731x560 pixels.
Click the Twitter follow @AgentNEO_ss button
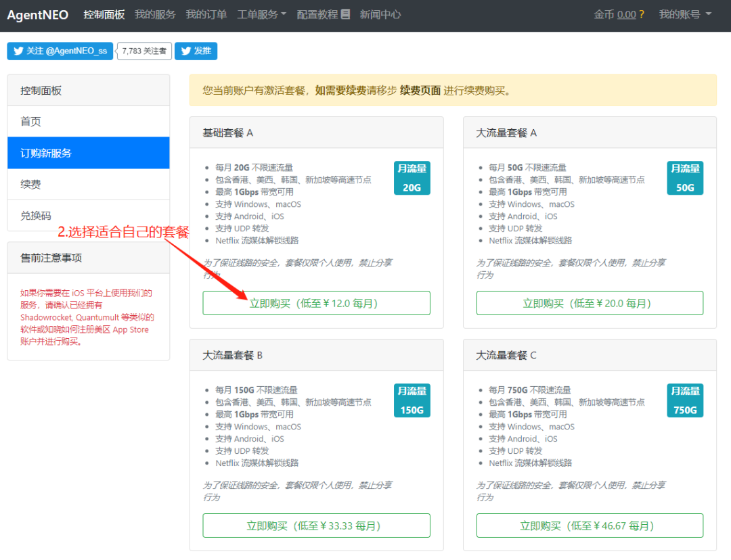click(60, 51)
